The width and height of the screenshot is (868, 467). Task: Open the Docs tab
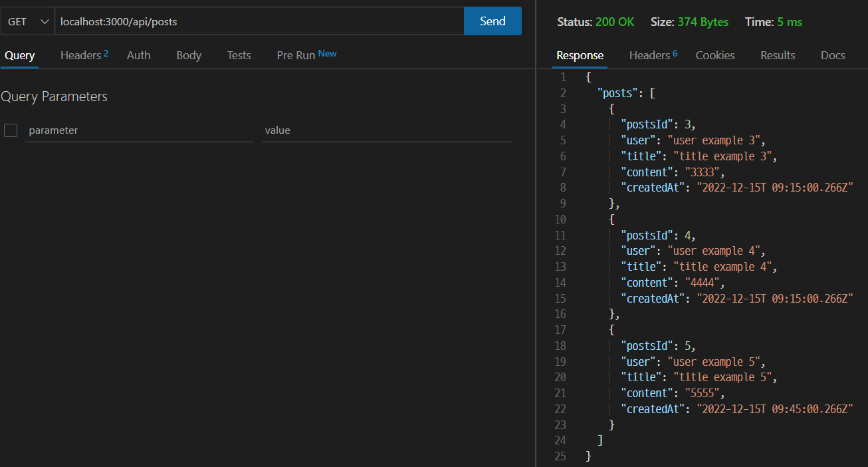pos(833,55)
